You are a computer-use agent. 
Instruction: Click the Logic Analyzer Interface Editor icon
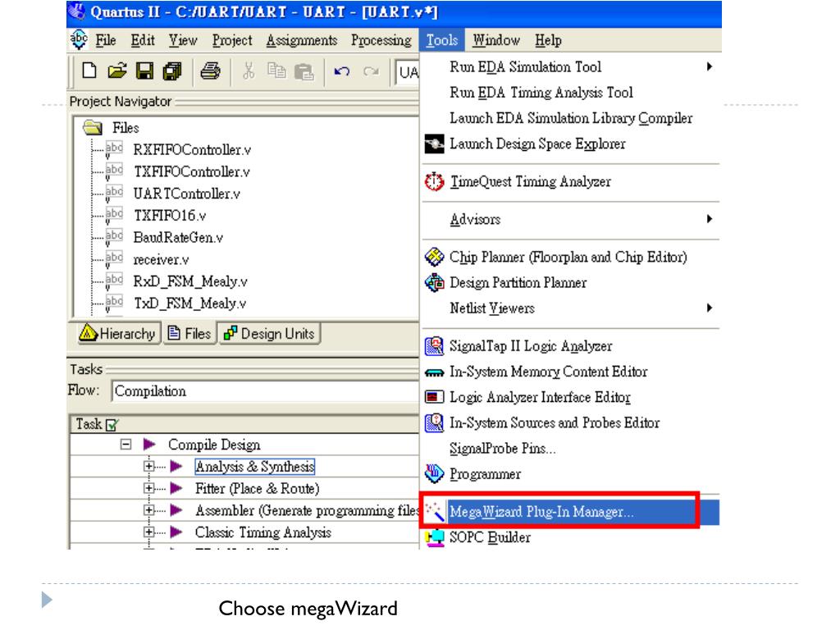(434, 397)
